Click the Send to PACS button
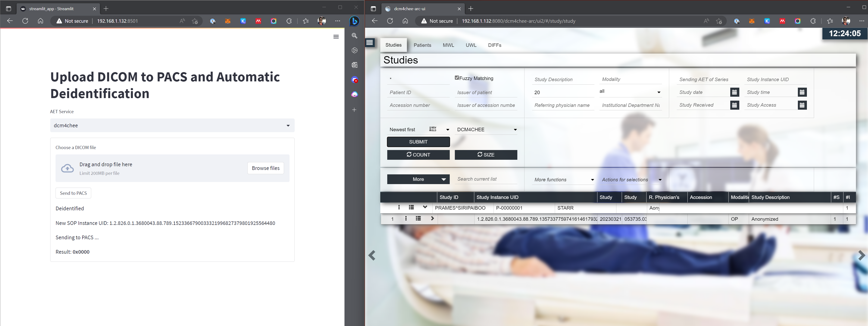 click(x=73, y=193)
